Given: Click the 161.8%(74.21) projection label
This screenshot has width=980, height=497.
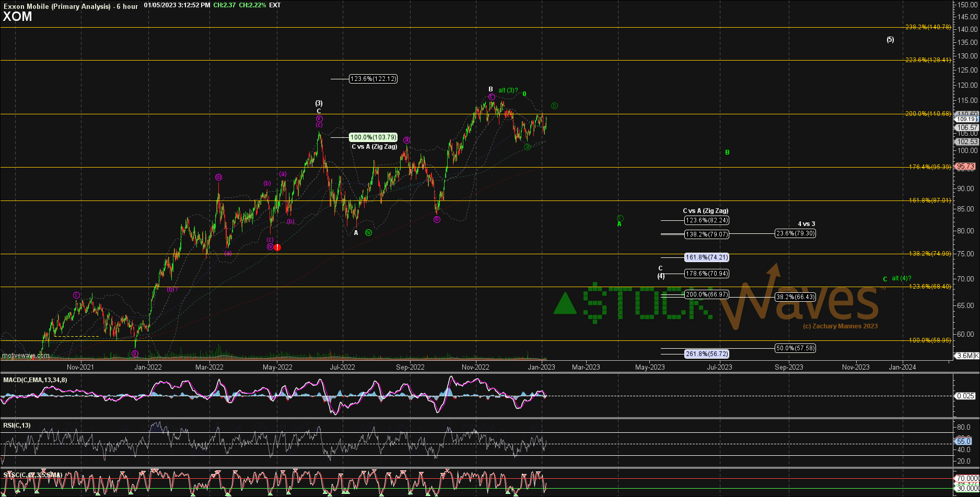Looking at the screenshot, I should (x=706, y=257).
